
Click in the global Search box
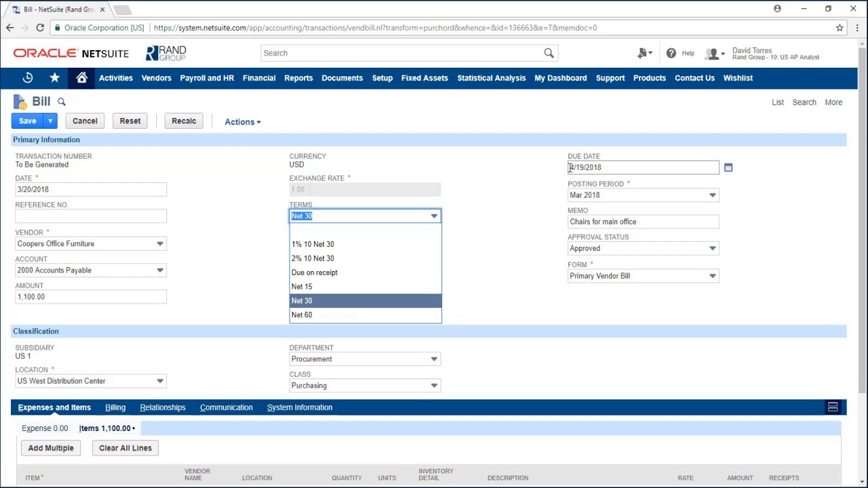tap(402, 53)
